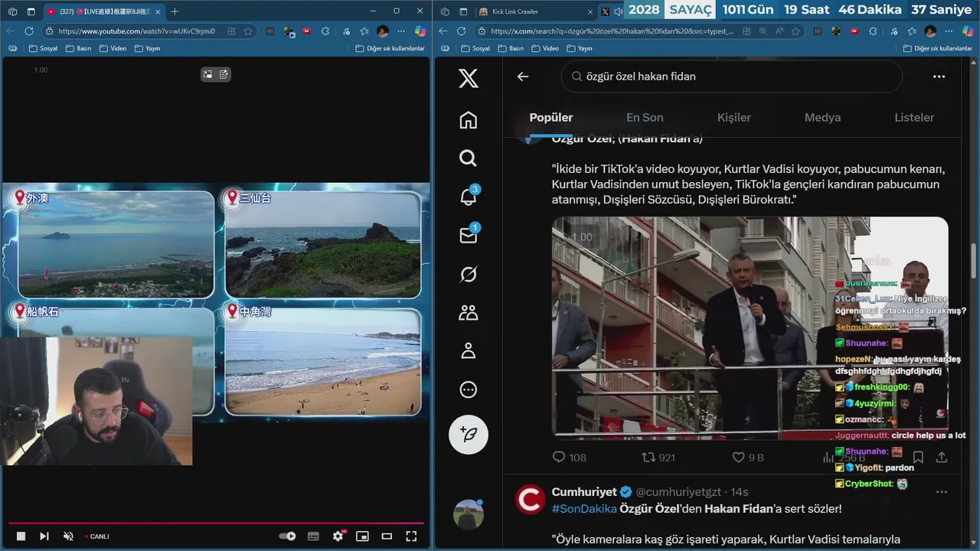Reload the X page
Image resolution: width=980 pixels, height=551 pixels.
(461, 31)
